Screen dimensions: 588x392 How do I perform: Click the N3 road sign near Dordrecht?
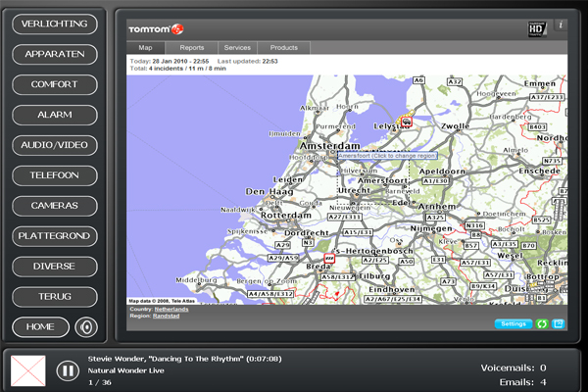[308, 243]
